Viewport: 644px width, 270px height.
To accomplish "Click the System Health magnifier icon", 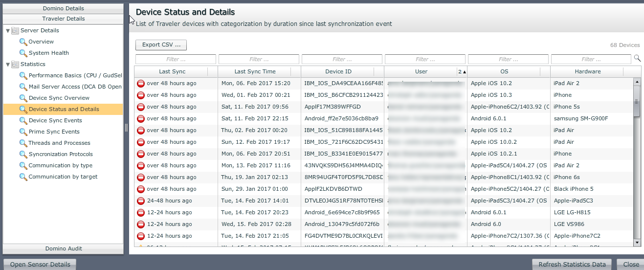I will pos(23,53).
